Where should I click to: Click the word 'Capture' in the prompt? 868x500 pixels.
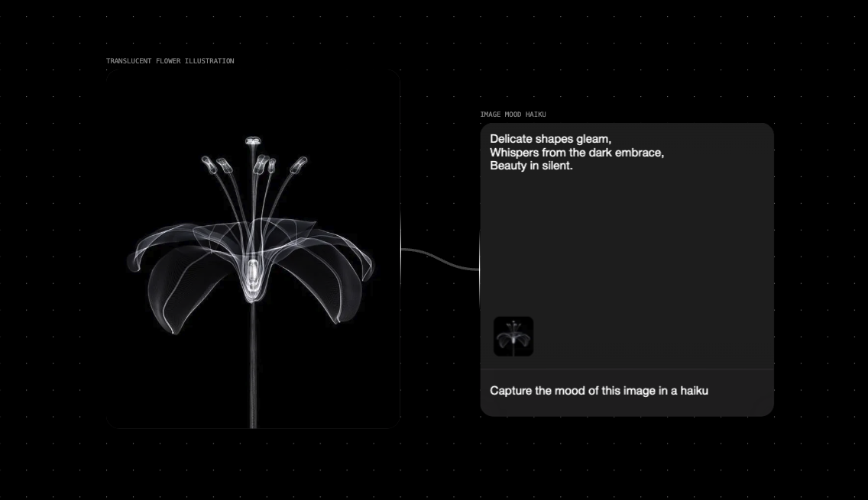coord(510,391)
